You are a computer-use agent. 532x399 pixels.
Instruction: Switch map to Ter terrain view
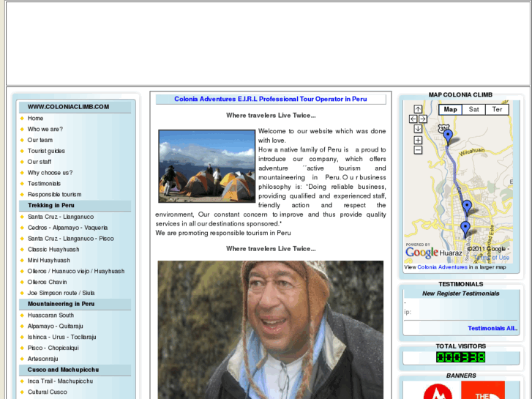(497, 109)
